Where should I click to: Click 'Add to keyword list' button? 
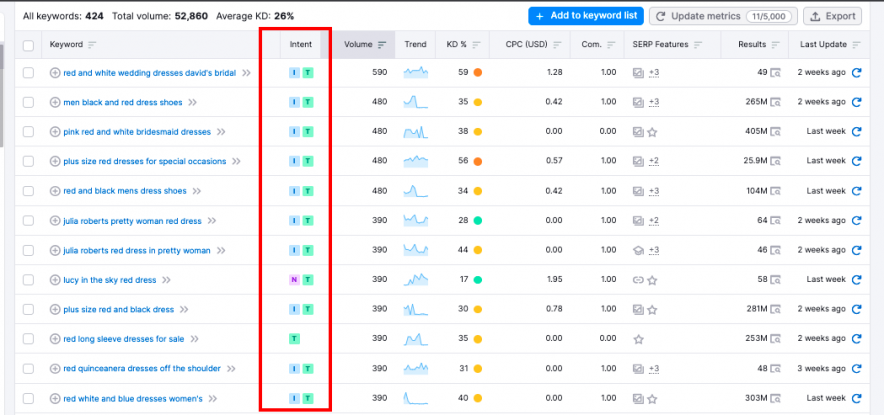[x=586, y=16]
